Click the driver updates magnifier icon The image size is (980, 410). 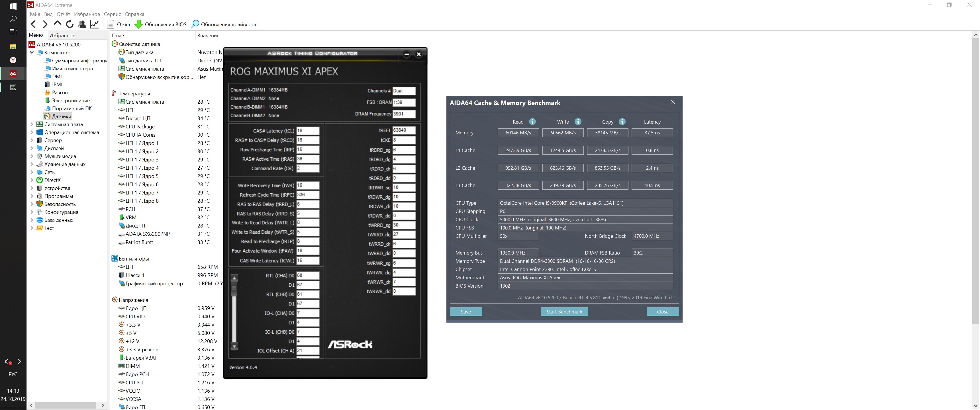pyautogui.click(x=195, y=24)
